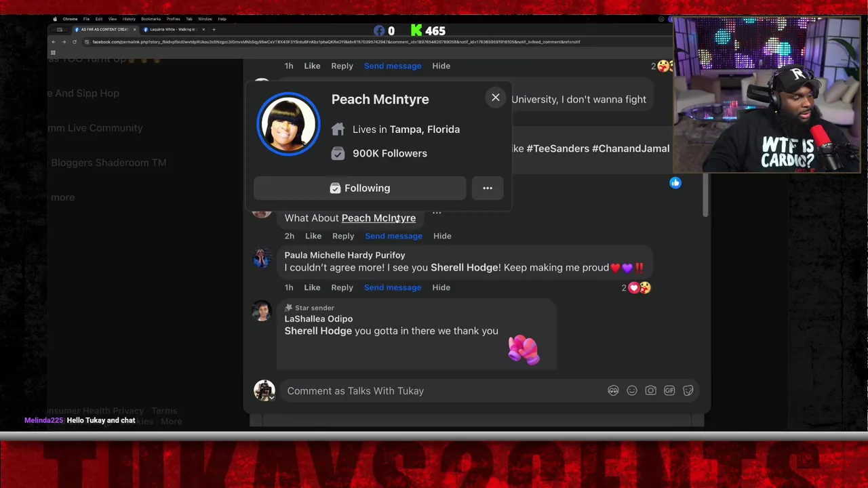Hide the 2h 'What About' comment
868x488 pixels.
pyautogui.click(x=442, y=236)
